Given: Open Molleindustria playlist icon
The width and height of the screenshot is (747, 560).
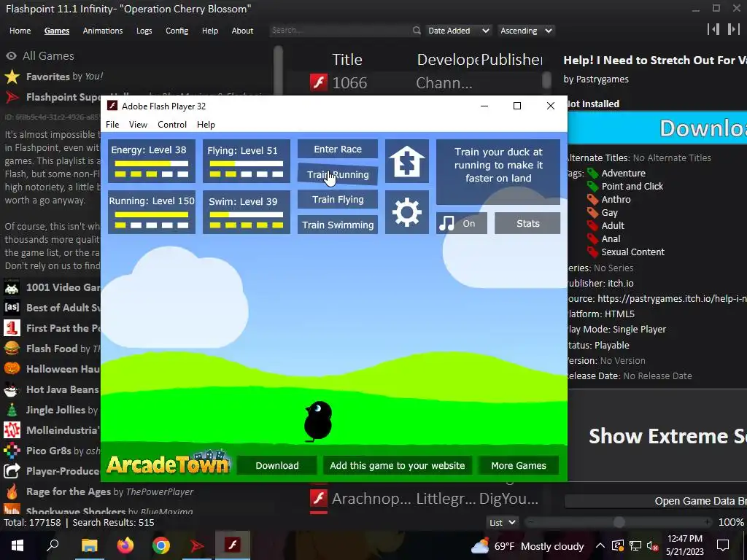Looking at the screenshot, I should 12,430.
